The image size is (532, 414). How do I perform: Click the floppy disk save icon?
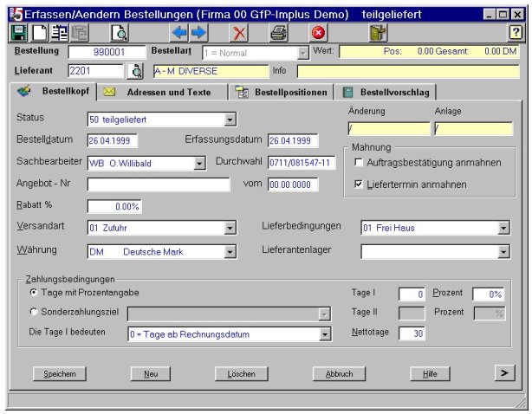tap(19, 33)
